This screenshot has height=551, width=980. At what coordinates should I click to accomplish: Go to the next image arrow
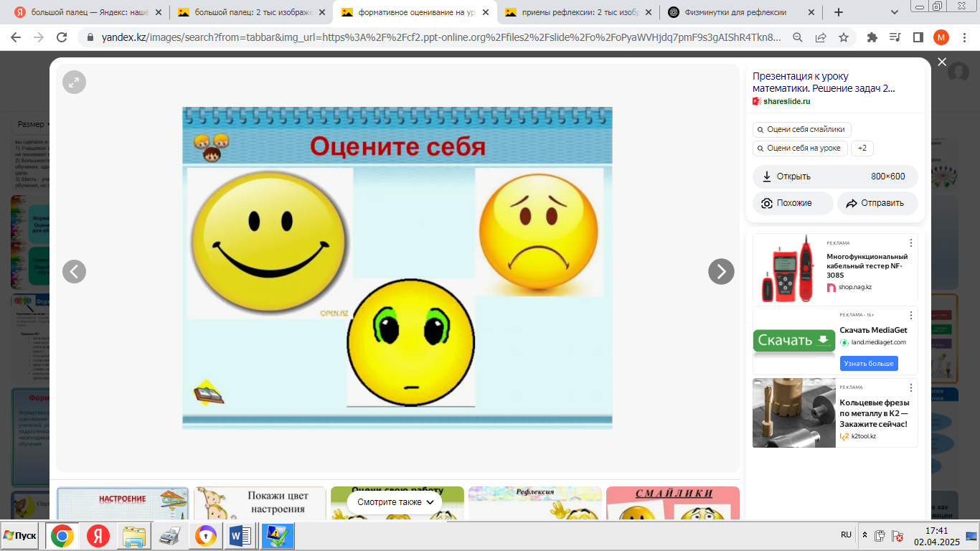click(721, 271)
